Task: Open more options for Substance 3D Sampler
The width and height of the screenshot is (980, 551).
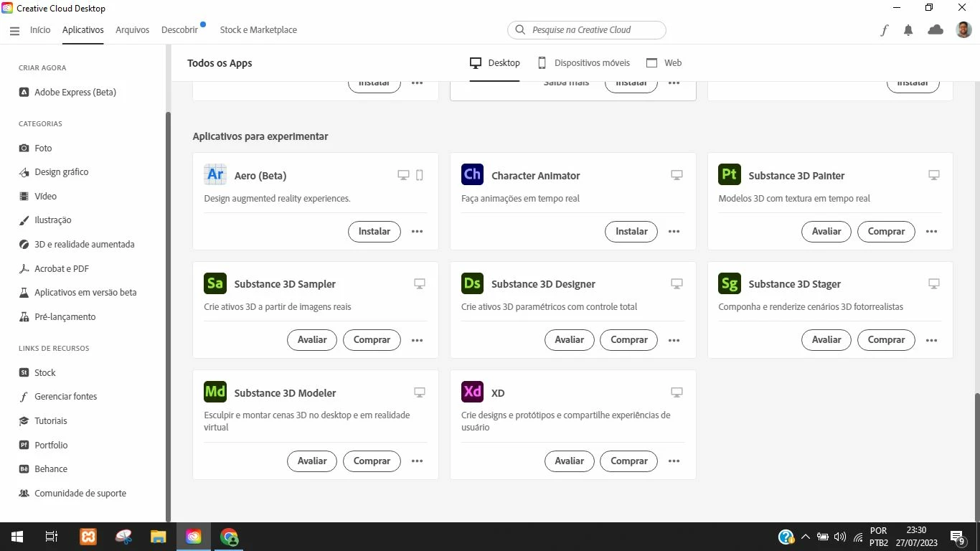Action: click(x=417, y=340)
